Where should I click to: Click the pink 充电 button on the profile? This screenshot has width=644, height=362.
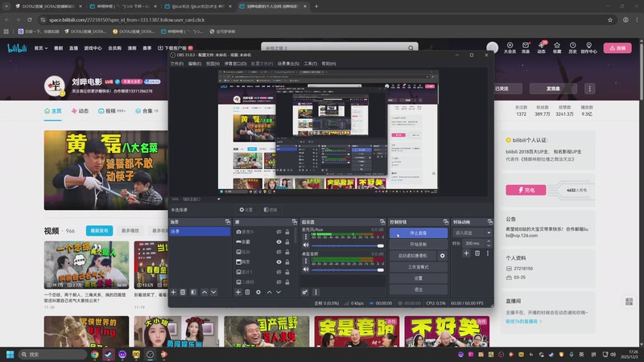point(526,190)
